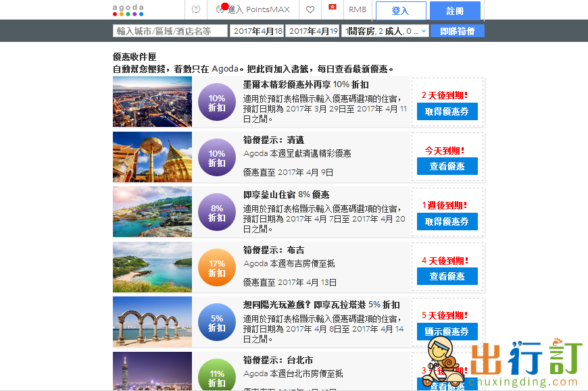Open the Melbourne city skyline thumbnail

point(152,102)
